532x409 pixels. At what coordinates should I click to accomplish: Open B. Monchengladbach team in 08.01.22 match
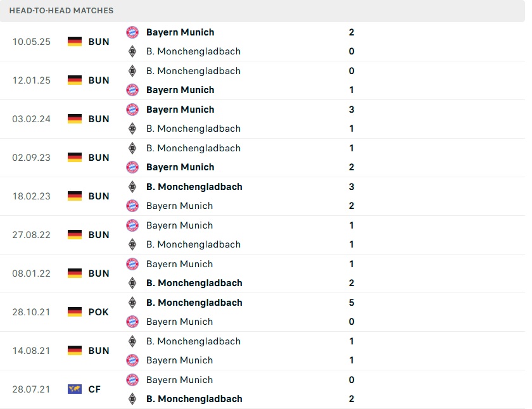194,283
